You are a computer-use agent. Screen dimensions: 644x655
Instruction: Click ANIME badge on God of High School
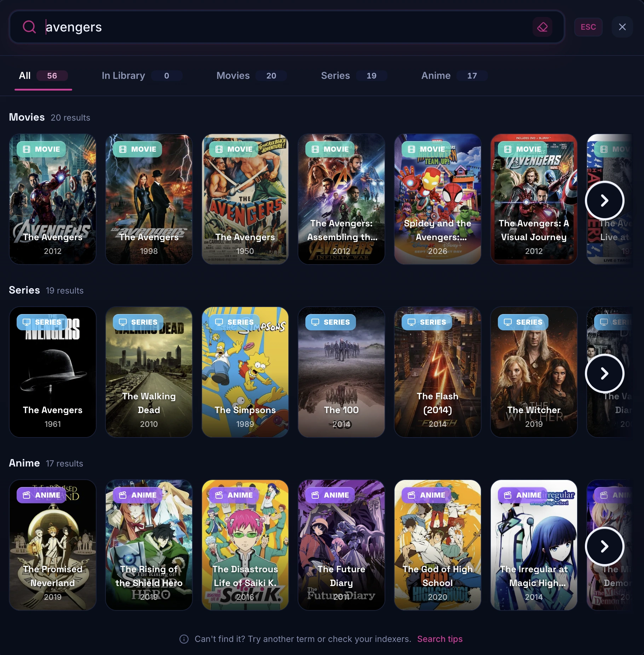(x=426, y=495)
